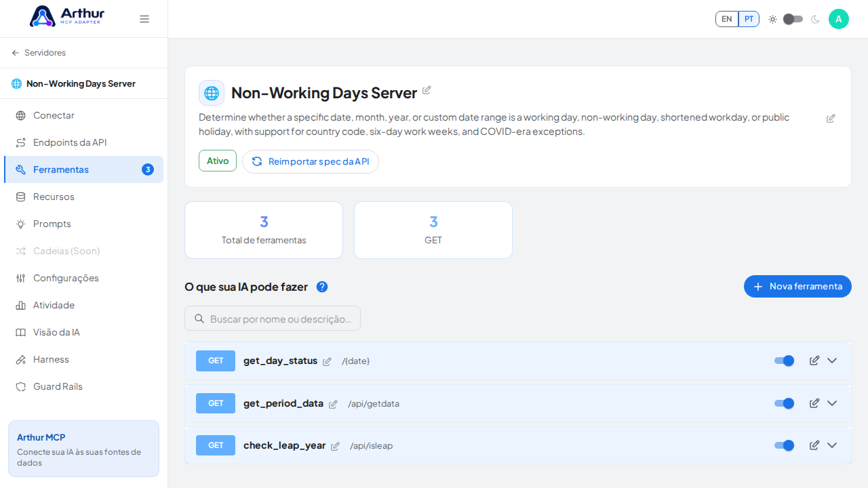Open Visão da IA sidebar item
Screen dimensions: 868x488
pos(83,332)
